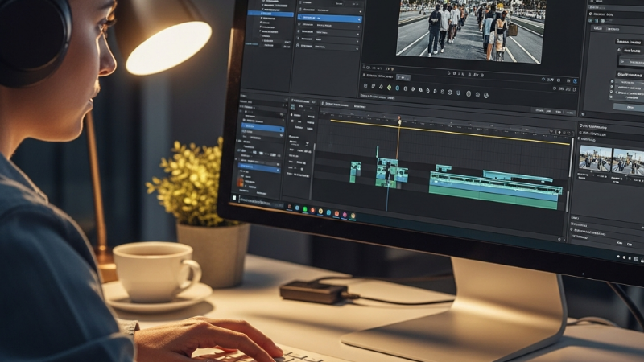Select the first street clip thumbnail in media panel
The height and width of the screenshot is (362, 644).
tap(595, 158)
